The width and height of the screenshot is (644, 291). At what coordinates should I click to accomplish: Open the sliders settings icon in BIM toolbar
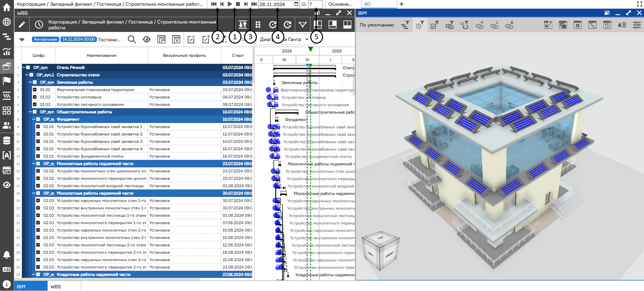point(637,25)
